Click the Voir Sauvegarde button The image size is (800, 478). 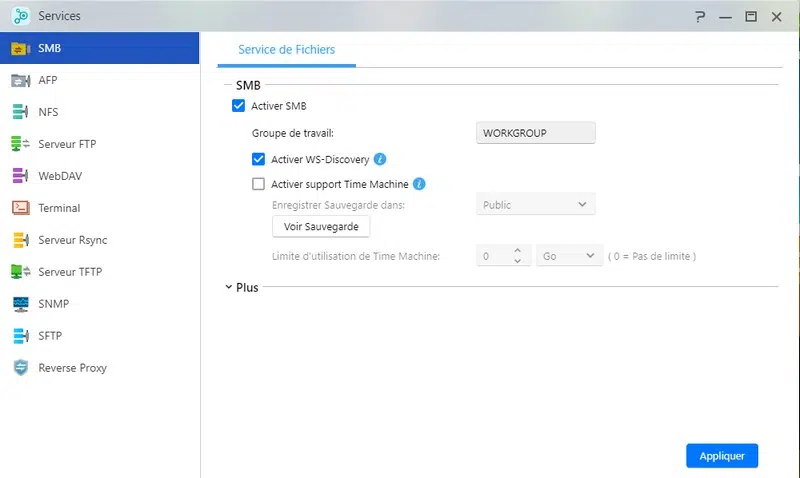(x=321, y=227)
